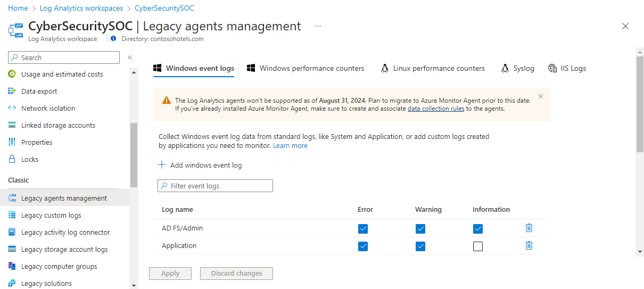
Task: Click the Data export sidebar icon
Action: [12, 91]
